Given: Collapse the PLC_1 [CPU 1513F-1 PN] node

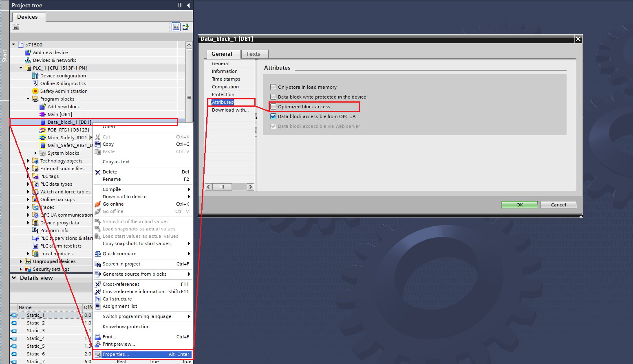Looking at the screenshot, I should [21, 68].
